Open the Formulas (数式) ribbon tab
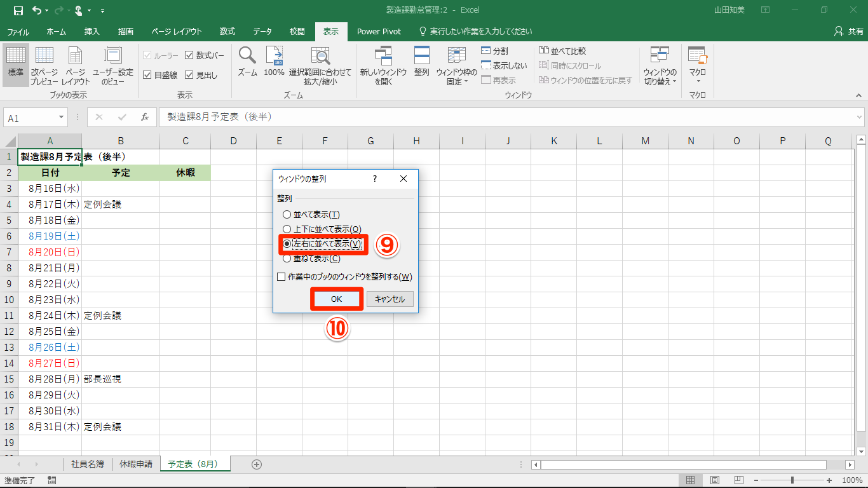 (x=227, y=31)
